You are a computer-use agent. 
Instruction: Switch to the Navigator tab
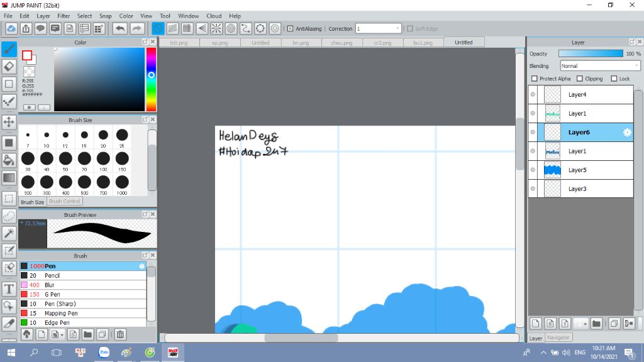(558, 337)
